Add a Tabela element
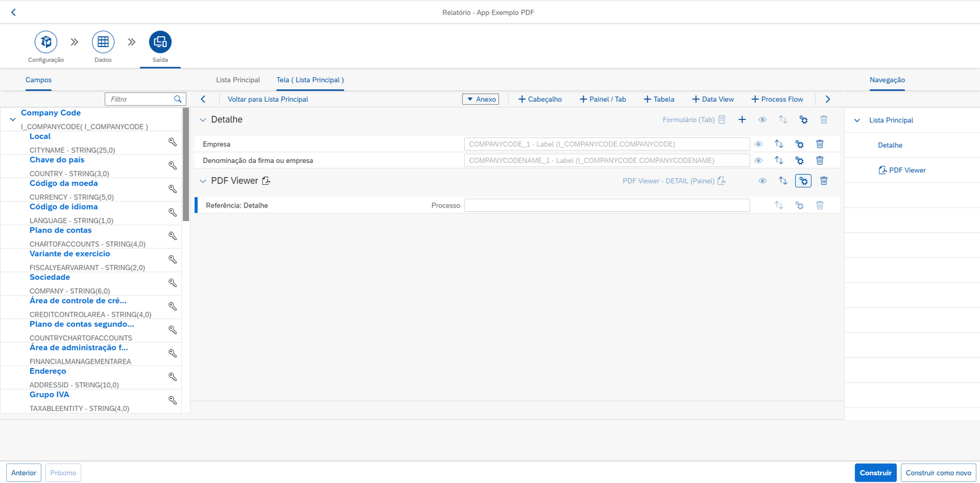This screenshot has height=483, width=980. (x=659, y=99)
